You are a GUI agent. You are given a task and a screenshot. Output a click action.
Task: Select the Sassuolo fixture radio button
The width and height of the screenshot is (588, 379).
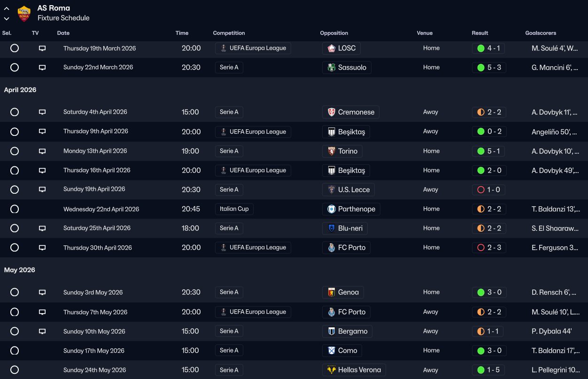pos(15,67)
